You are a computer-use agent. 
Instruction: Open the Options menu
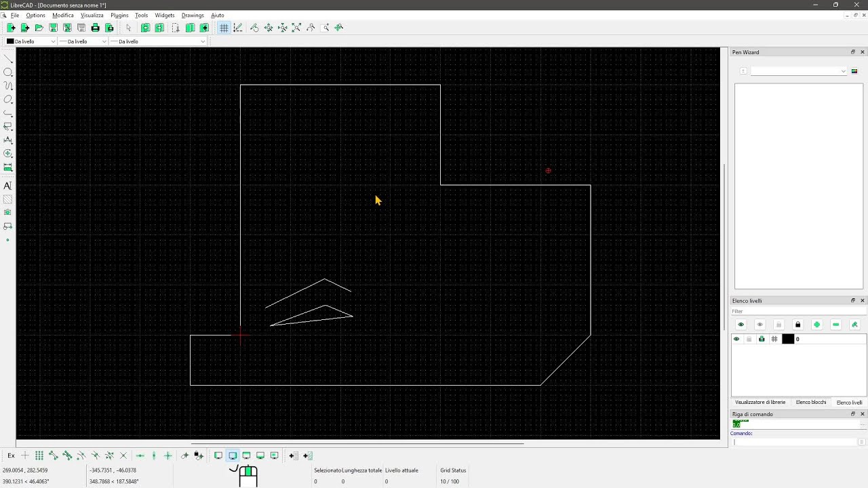pyautogui.click(x=36, y=15)
